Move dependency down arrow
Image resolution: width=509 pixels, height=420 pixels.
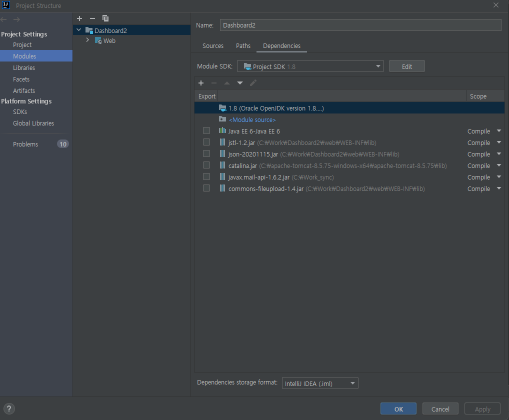coord(240,83)
